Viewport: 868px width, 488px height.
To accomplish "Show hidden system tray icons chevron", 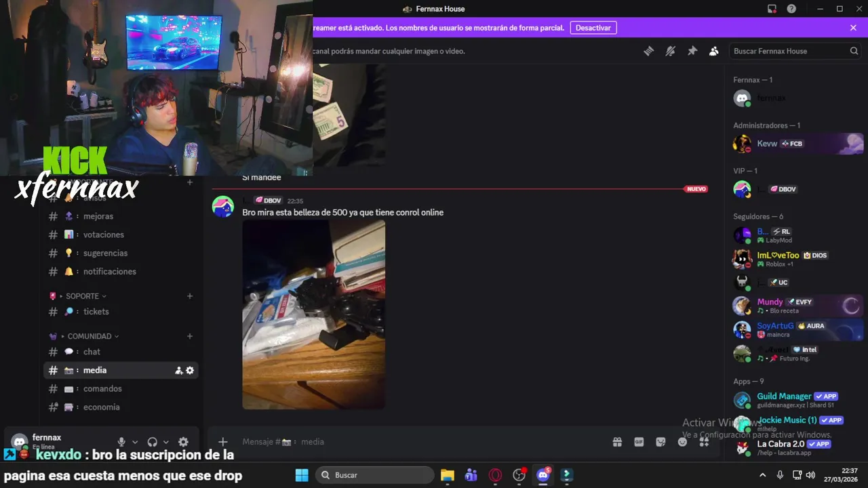I will coord(762,475).
